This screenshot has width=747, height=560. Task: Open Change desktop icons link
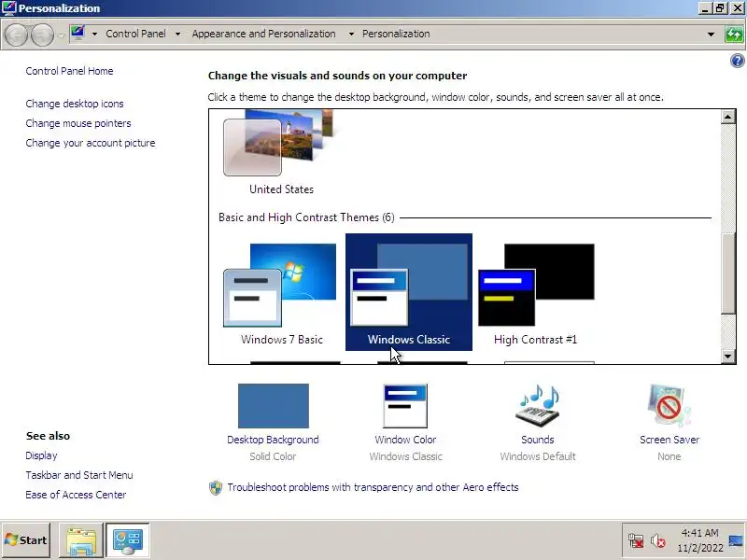pyautogui.click(x=75, y=104)
